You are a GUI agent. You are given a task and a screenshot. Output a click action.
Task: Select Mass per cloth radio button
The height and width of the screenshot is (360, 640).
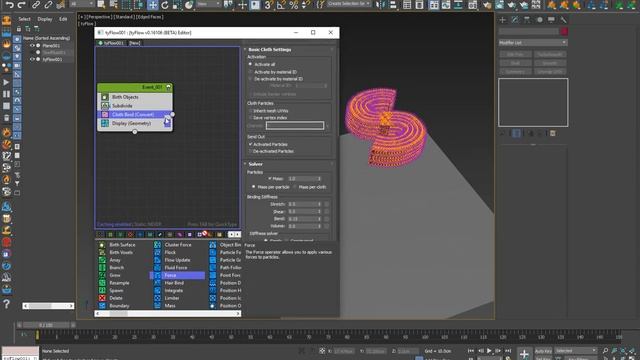pos(295,187)
